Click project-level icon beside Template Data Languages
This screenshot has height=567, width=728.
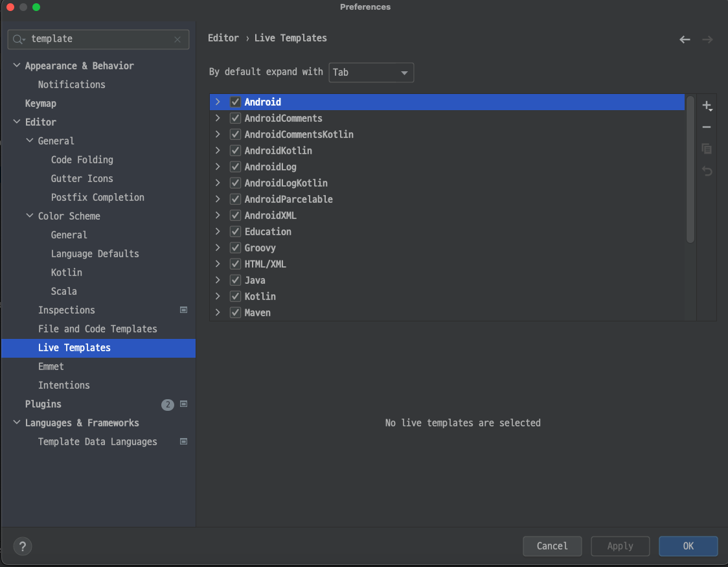(183, 442)
